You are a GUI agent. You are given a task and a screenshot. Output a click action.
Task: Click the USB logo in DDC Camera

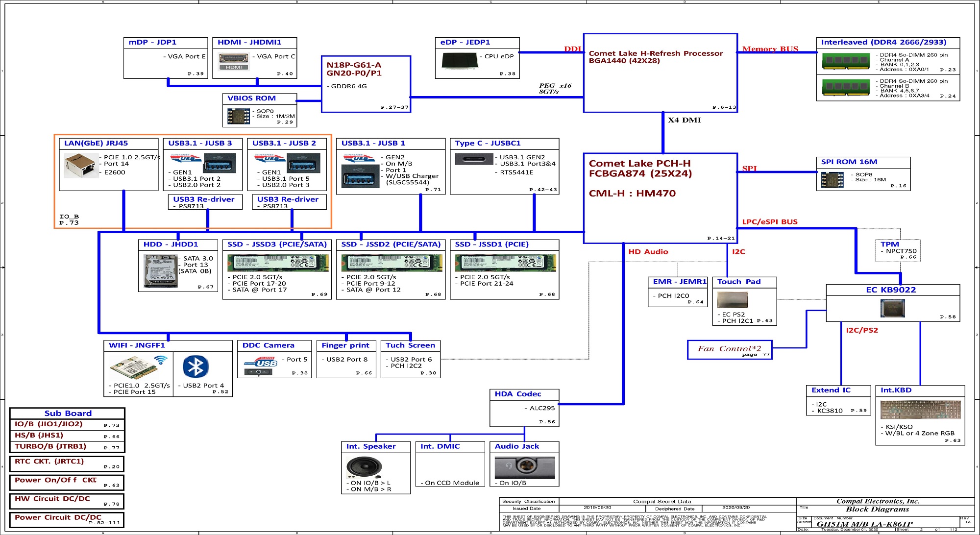[x=260, y=364]
